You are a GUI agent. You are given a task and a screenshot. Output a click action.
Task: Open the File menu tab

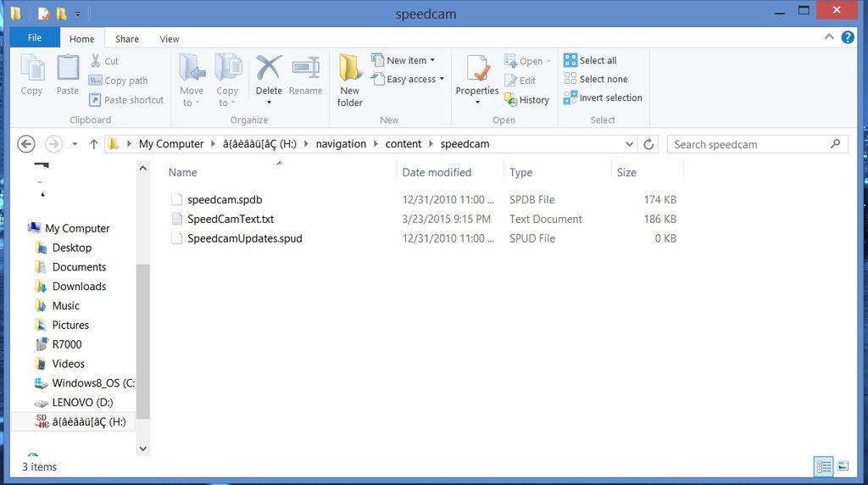pos(35,38)
